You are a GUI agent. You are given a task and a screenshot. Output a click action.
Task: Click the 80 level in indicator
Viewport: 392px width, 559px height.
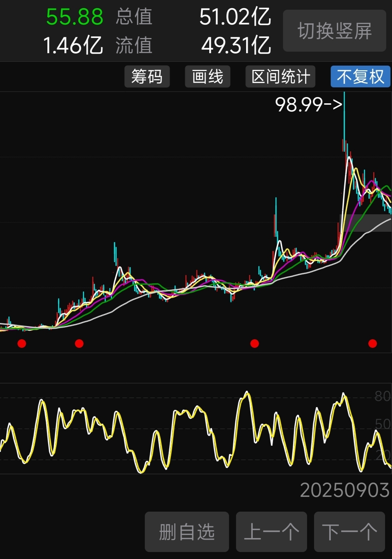(x=382, y=396)
